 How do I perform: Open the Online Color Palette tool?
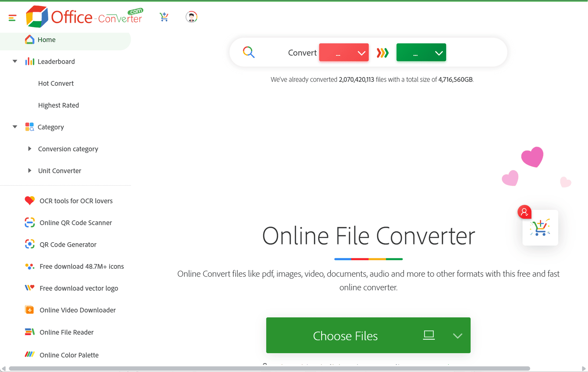point(69,355)
